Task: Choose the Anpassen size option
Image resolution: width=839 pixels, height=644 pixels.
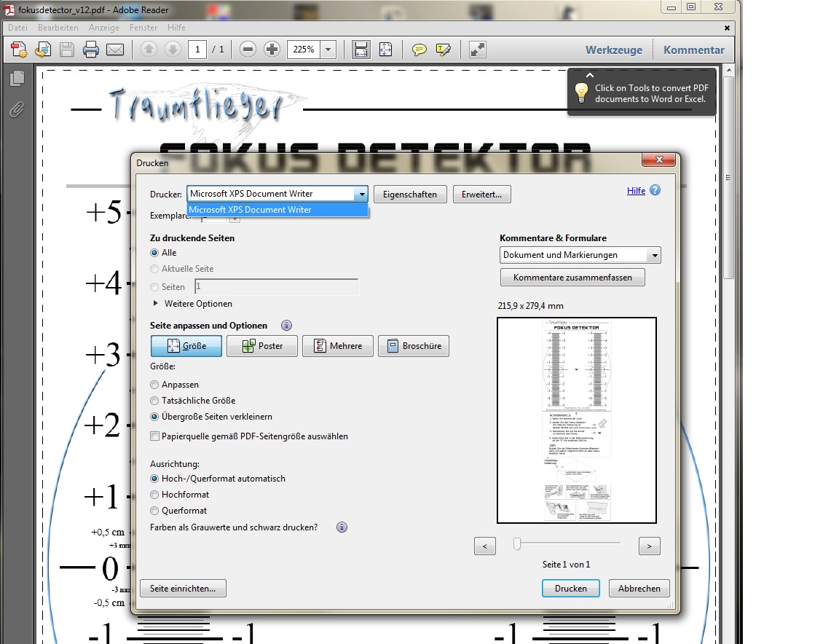Action: [154, 385]
